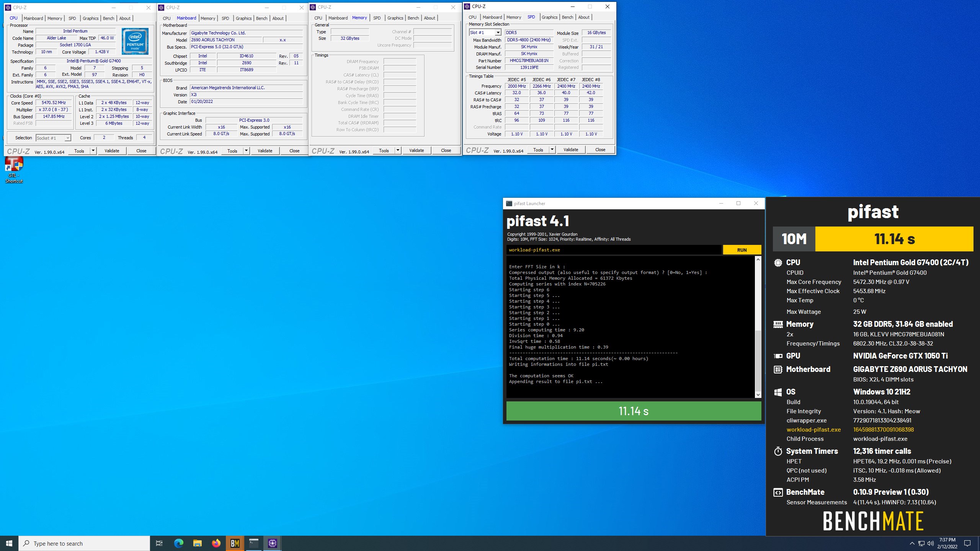Open Windows Start menu
The image size is (980, 551).
(9, 543)
